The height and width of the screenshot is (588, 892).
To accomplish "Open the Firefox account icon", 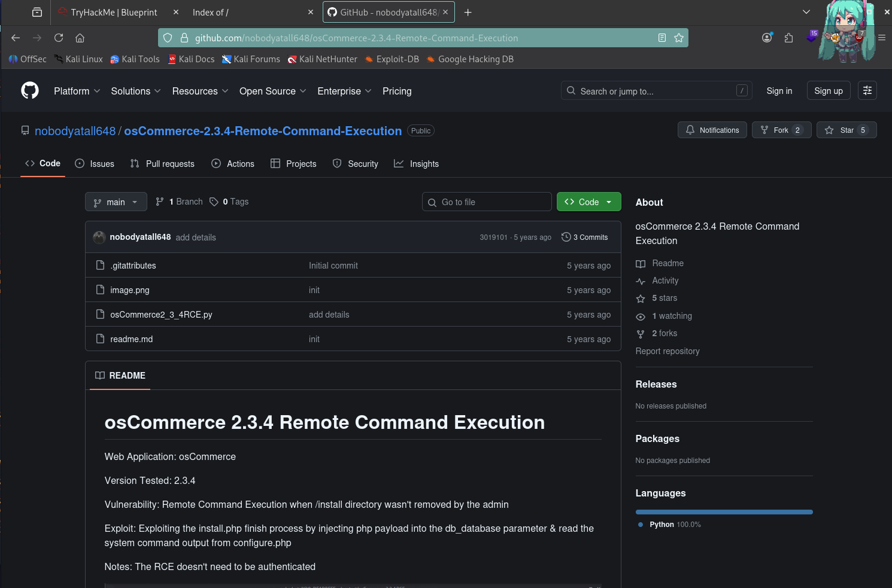I will pos(767,38).
